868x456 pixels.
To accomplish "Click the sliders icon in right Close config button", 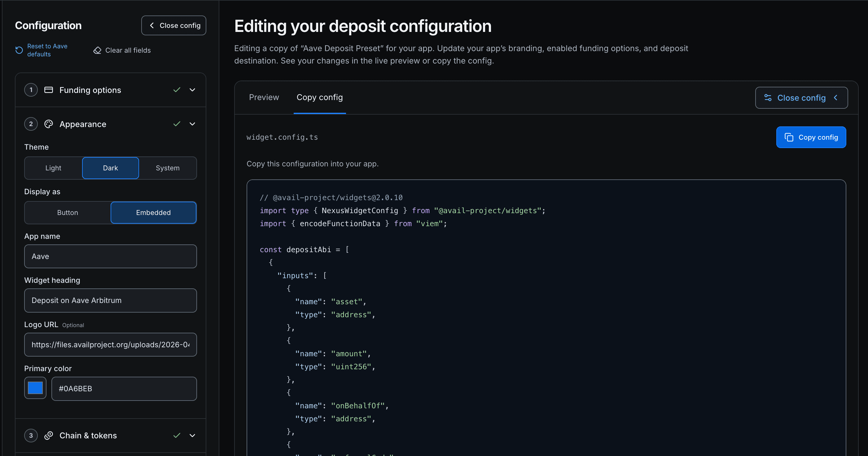I will tap(768, 98).
